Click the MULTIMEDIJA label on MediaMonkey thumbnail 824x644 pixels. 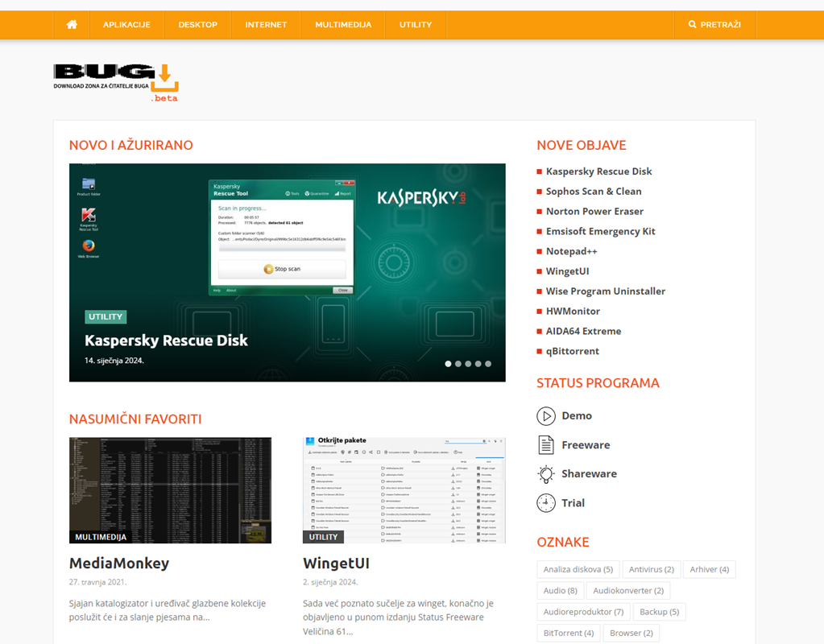101,537
